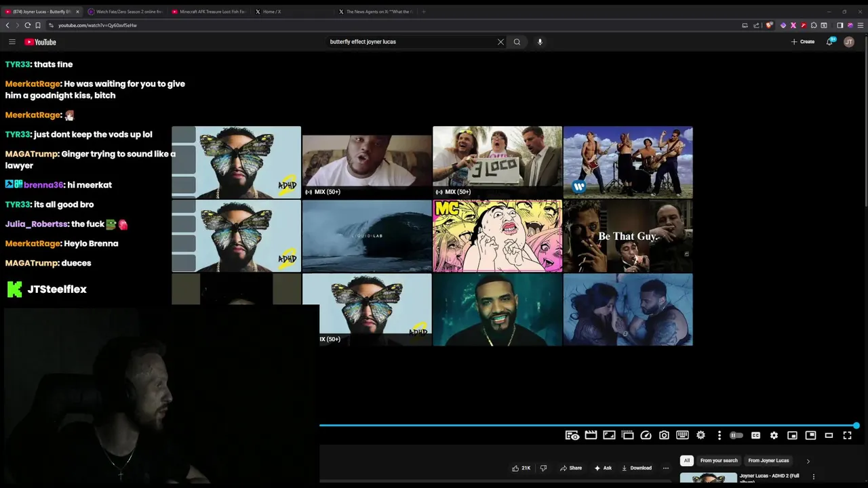Focus the youtube.com address bar
This screenshot has width=868, height=488.
[393, 25]
